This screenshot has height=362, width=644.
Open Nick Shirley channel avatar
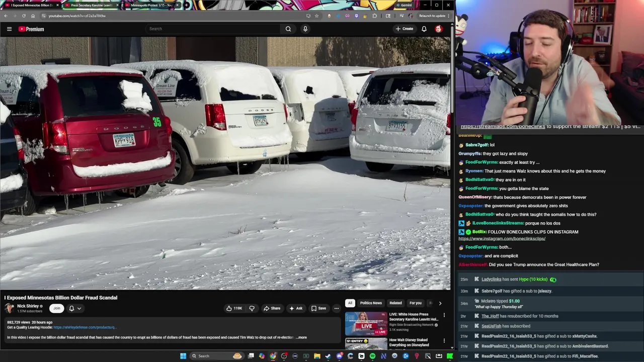(x=9, y=308)
